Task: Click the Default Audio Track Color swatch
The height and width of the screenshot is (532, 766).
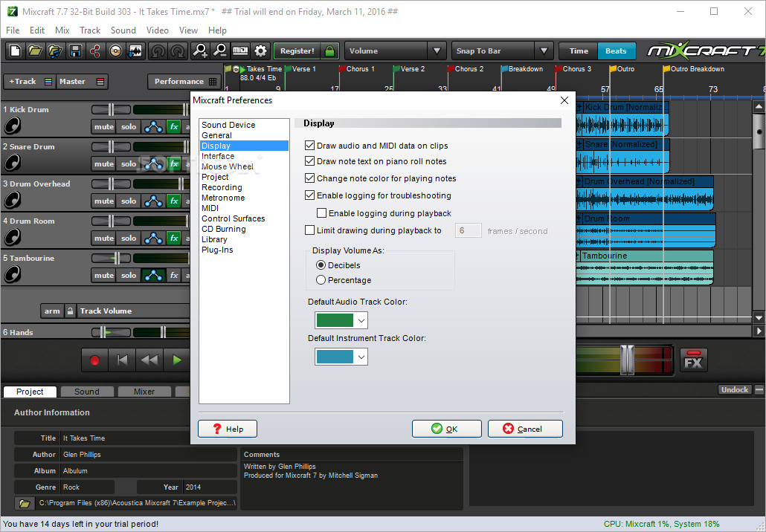Action: click(x=335, y=320)
